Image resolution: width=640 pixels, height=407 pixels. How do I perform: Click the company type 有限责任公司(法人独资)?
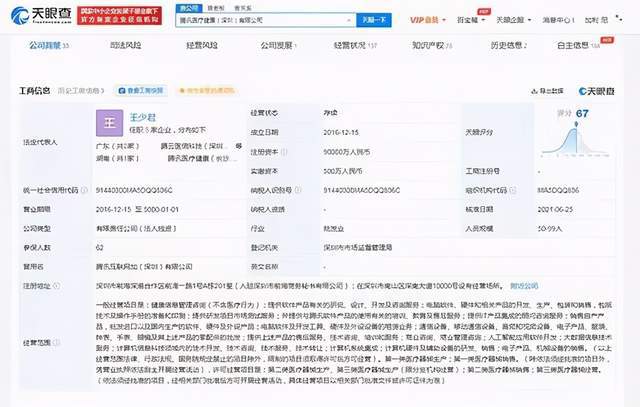tap(136, 229)
